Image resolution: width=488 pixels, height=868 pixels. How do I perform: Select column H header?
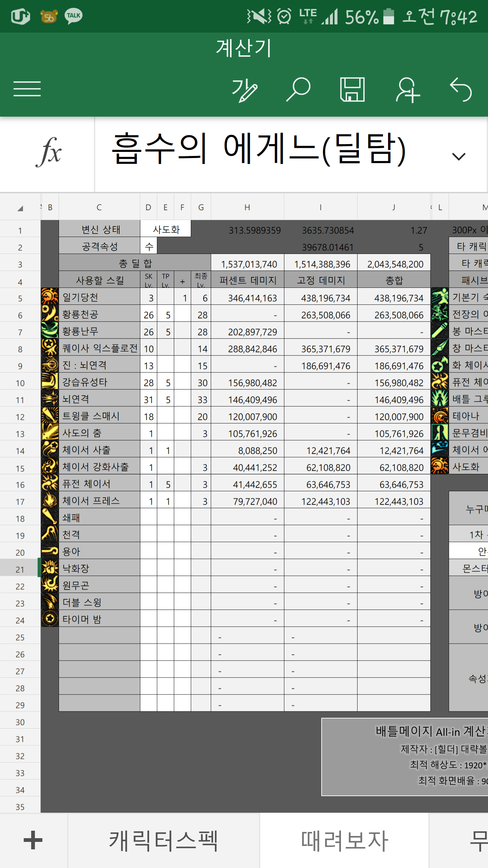[x=247, y=208]
